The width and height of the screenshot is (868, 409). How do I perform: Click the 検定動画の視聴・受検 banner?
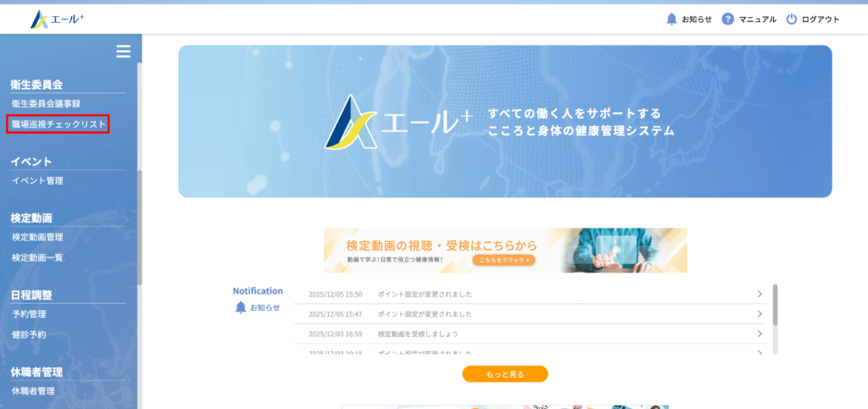point(504,250)
